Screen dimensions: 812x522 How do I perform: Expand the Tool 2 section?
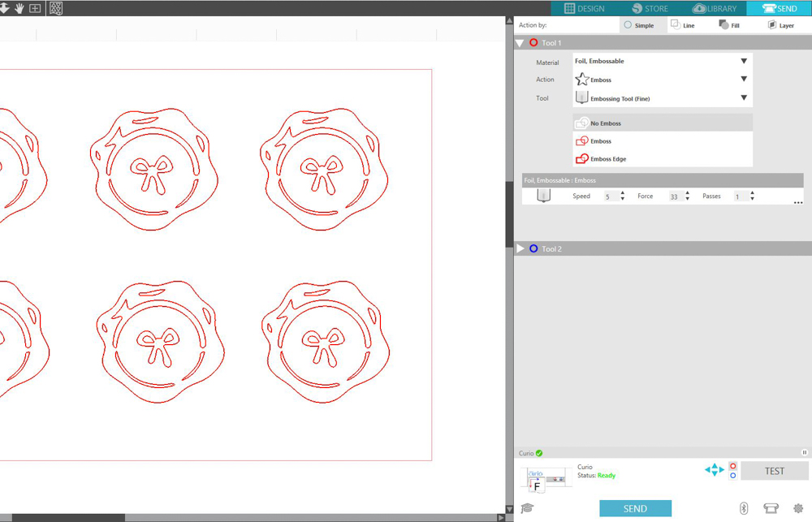point(521,248)
